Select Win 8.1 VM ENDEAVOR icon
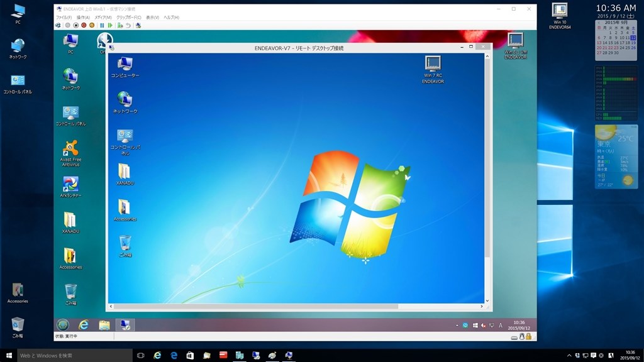 (x=516, y=46)
